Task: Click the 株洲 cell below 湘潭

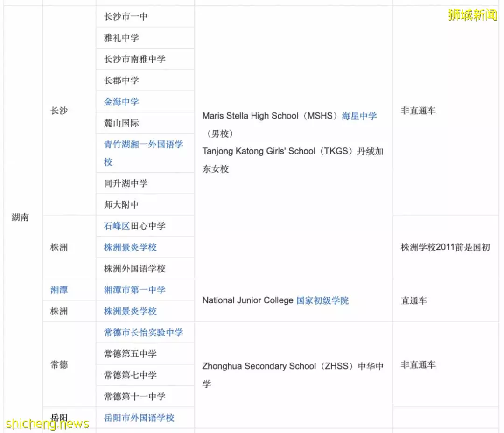Action: point(70,311)
